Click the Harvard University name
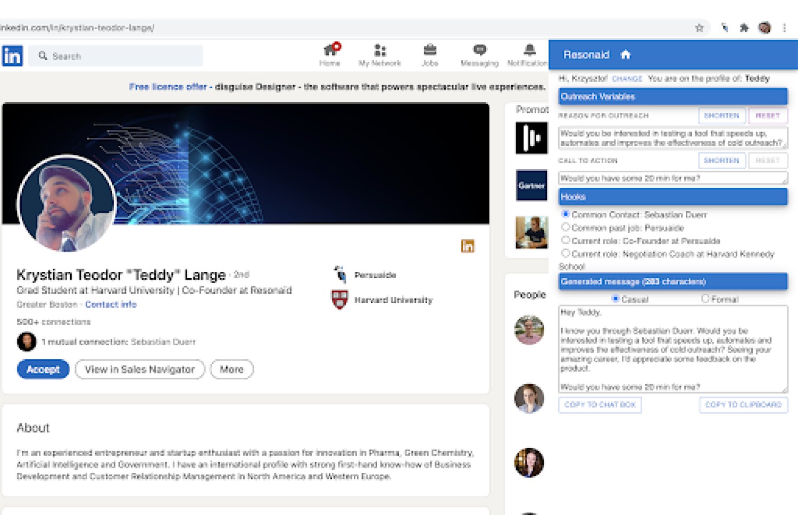Viewport: 798px width, 532px height. [x=394, y=300]
